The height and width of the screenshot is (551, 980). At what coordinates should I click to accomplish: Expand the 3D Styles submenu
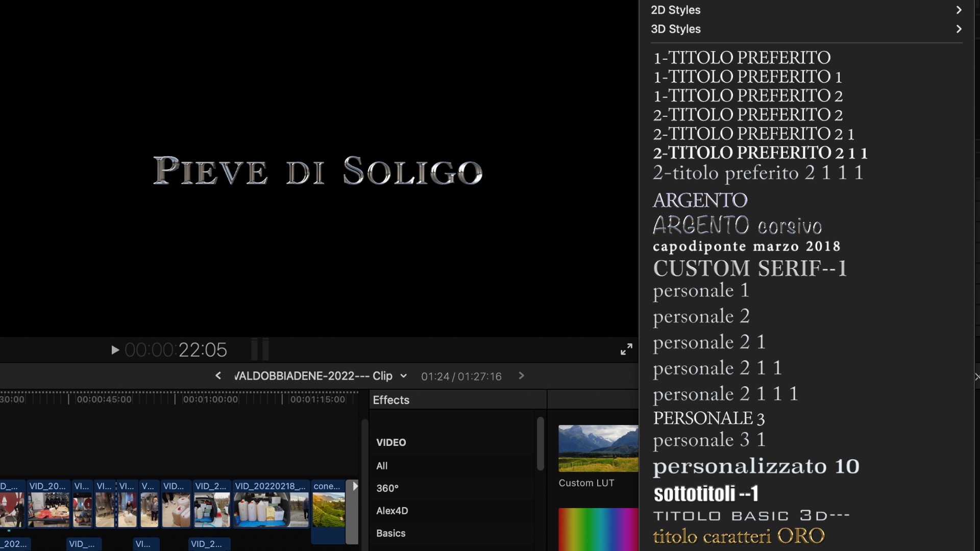click(x=806, y=29)
